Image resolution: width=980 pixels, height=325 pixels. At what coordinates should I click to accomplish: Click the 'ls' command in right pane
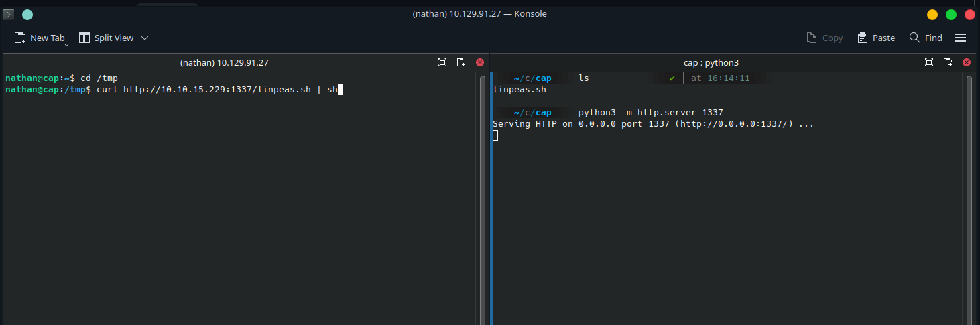tap(584, 78)
